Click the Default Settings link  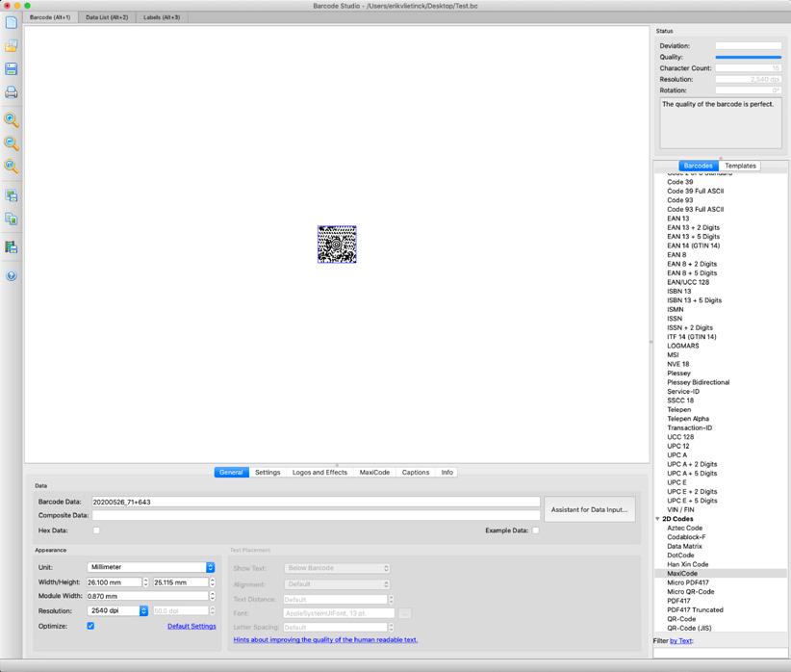pyautogui.click(x=191, y=626)
